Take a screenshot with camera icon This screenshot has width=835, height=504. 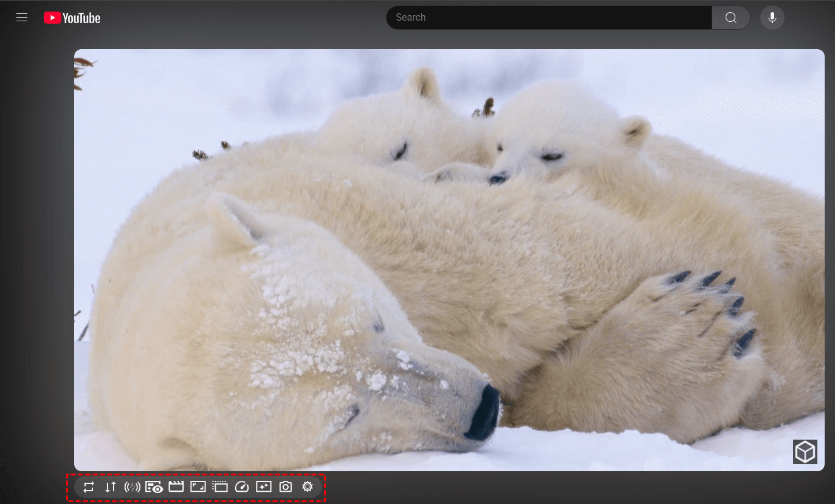click(286, 486)
